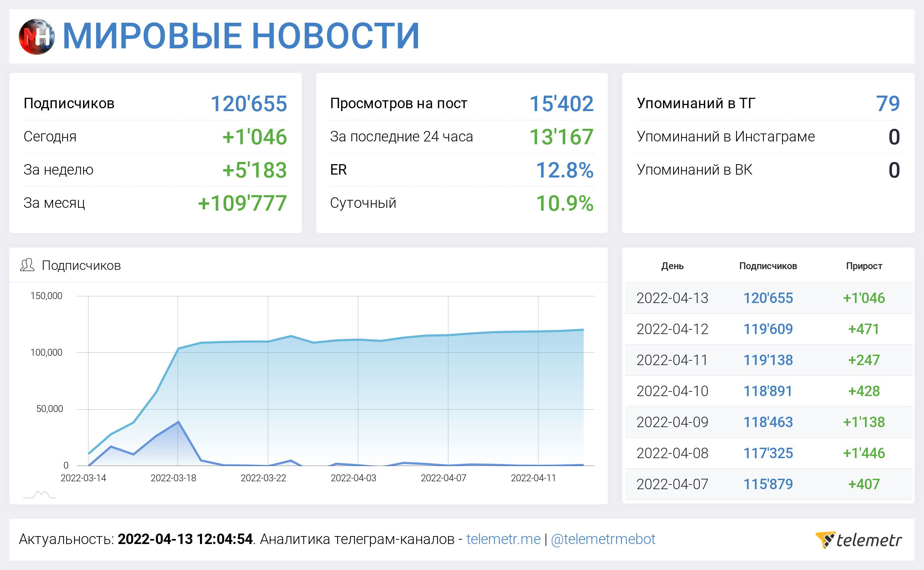Click the Подписчиков table column header
The image size is (924, 570).
tap(768, 266)
